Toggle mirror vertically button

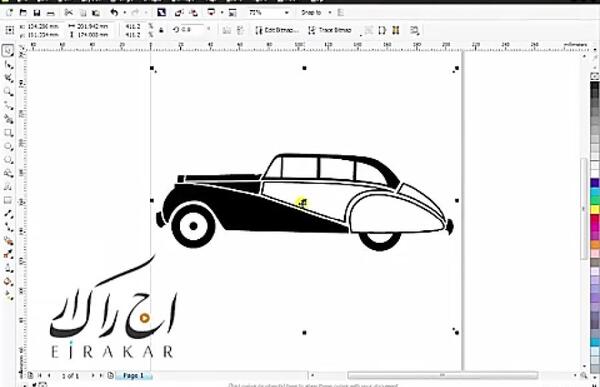pyautogui.click(x=240, y=30)
